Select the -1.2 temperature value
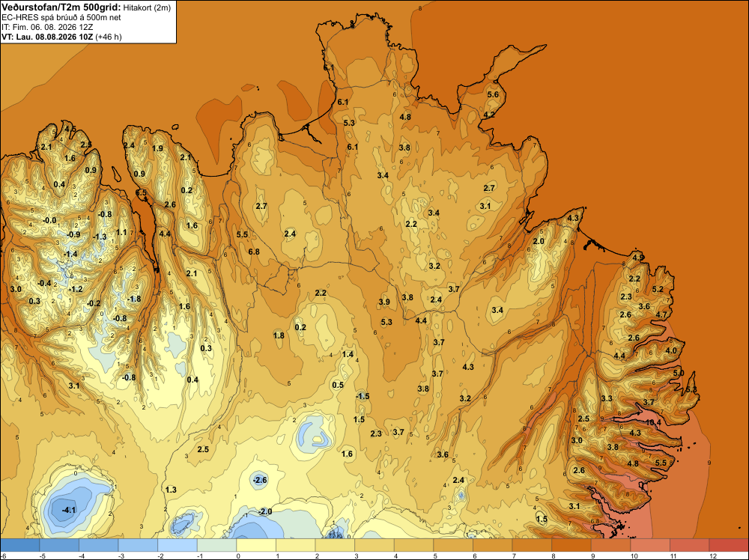The image size is (749, 560). (x=76, y=289)
